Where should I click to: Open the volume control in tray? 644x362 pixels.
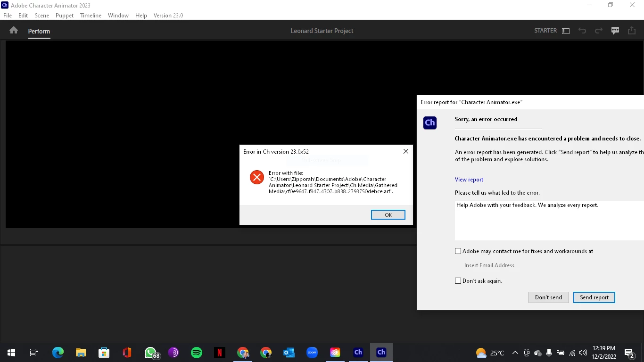point(583,353)
